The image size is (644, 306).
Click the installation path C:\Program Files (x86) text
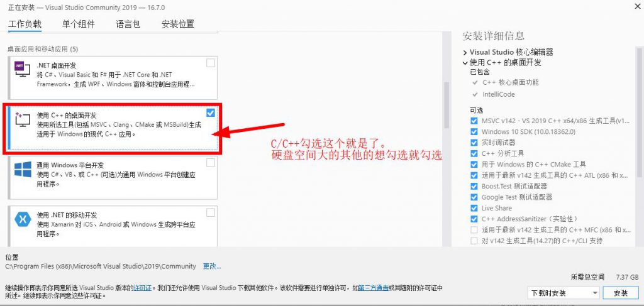(x=101, y=266)
